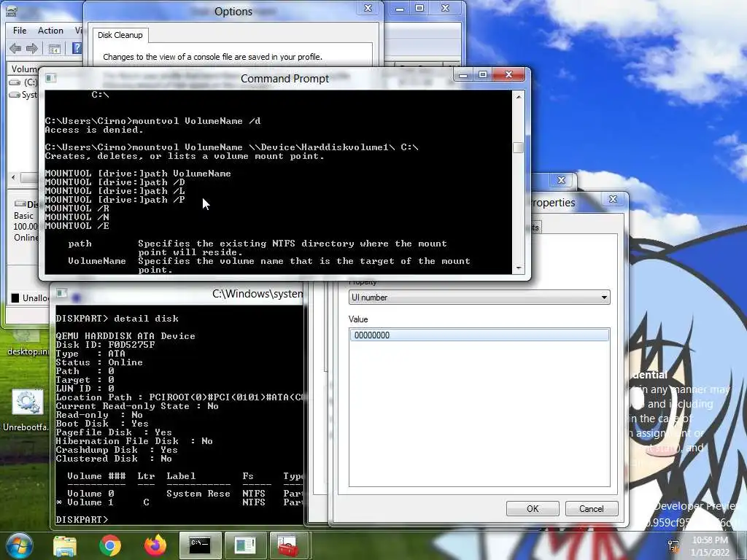
Task: Click 'QEMU HARDDISK ATA Device' line in diskpart
Action: 125,335
